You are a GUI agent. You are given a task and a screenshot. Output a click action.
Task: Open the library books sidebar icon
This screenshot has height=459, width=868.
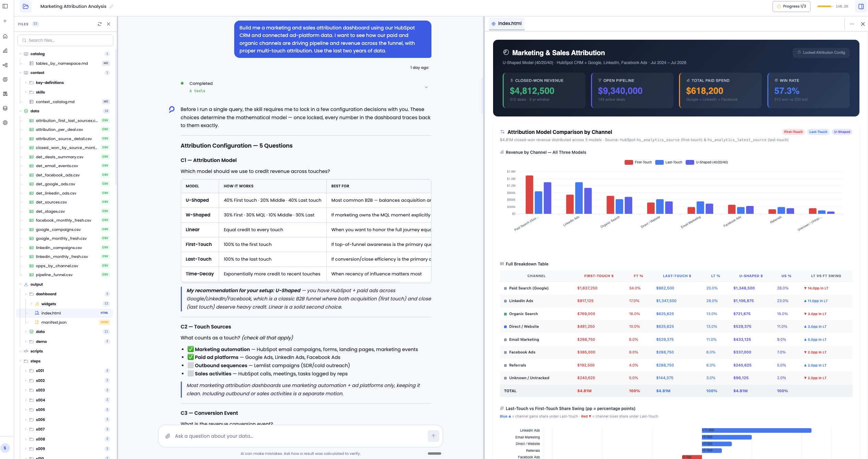pos(5,94)
